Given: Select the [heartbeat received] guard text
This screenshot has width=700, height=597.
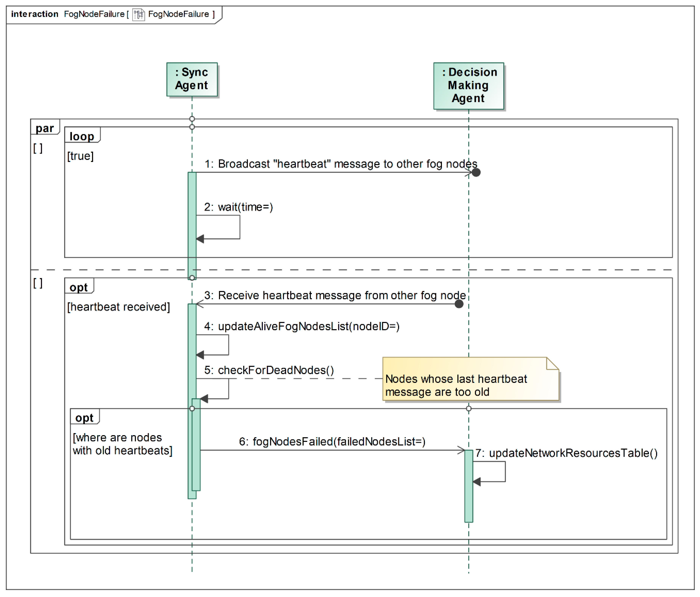Looking at the screenshot, I should coord(119,307).
